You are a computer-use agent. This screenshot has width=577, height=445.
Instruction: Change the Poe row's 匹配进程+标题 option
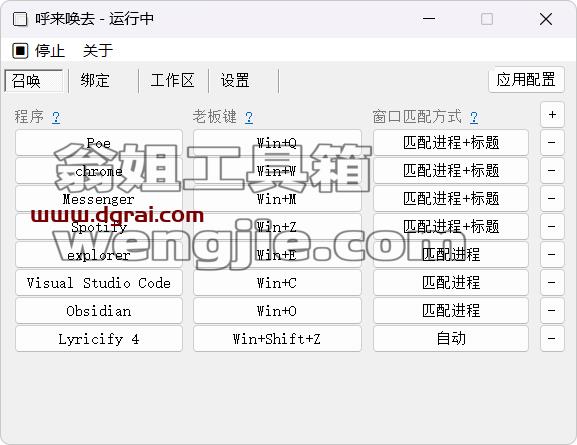[451, 143]
